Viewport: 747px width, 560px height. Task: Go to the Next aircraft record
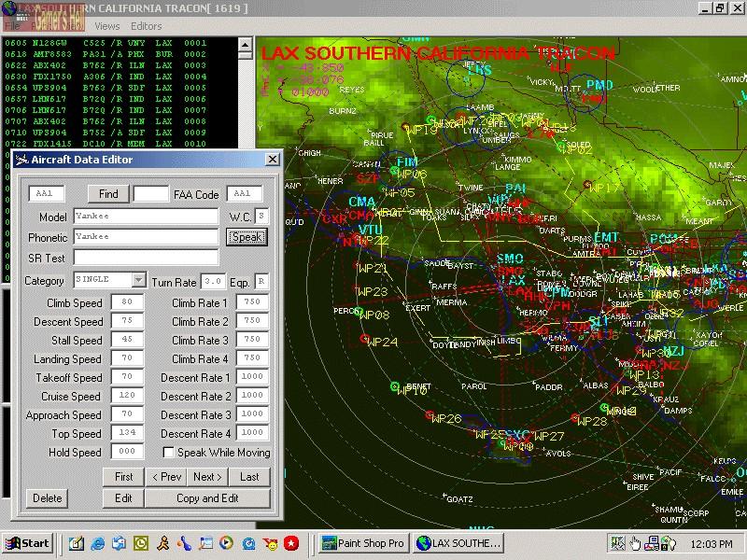click(x=207, y=477)
